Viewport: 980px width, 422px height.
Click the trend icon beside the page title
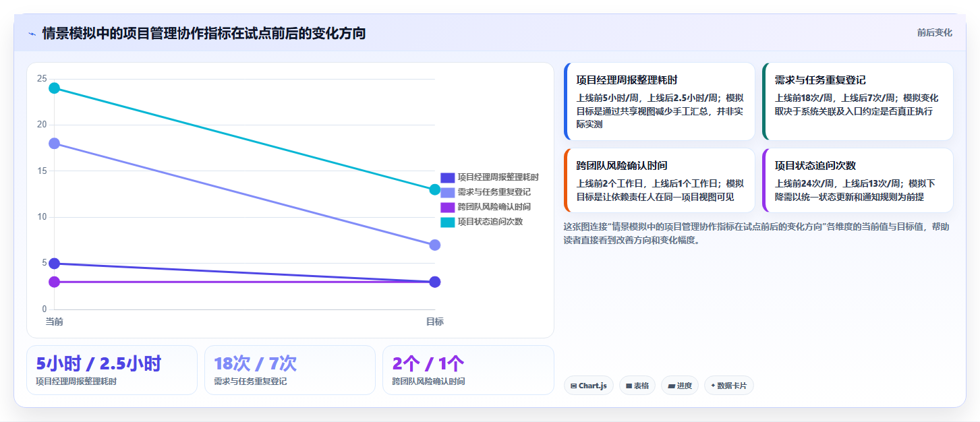(32, 33)
